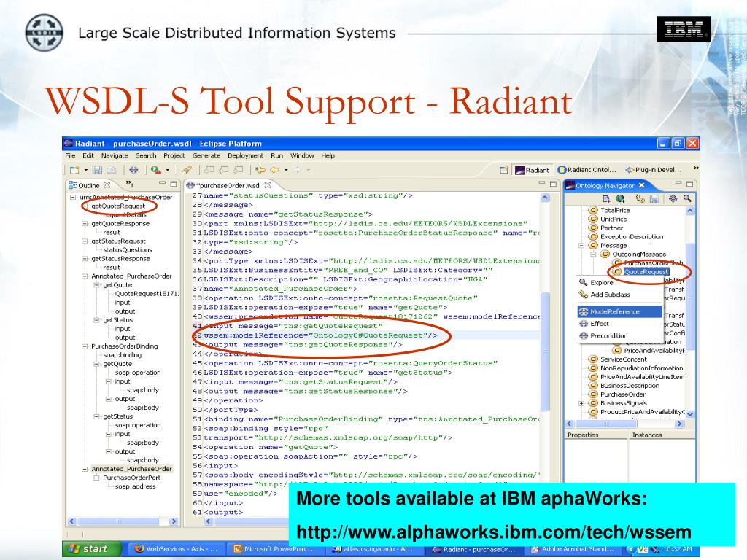Collapse the PurchaseOrderBinding node in Outline
The width and height of the screenshot is (747, 560).
tap(85, 346)
